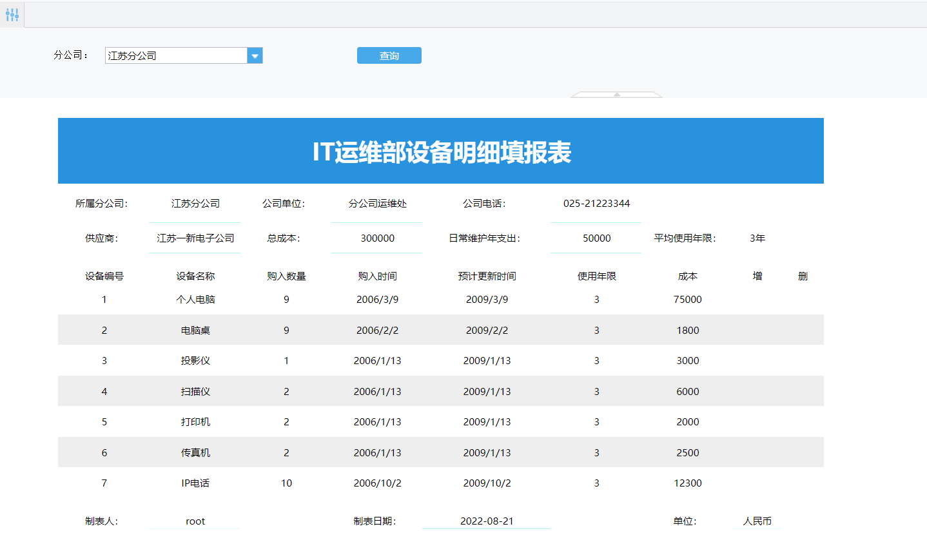Click the 公司电话 field 025-21223344
The image size is (927, 560).
pos(596,204)
